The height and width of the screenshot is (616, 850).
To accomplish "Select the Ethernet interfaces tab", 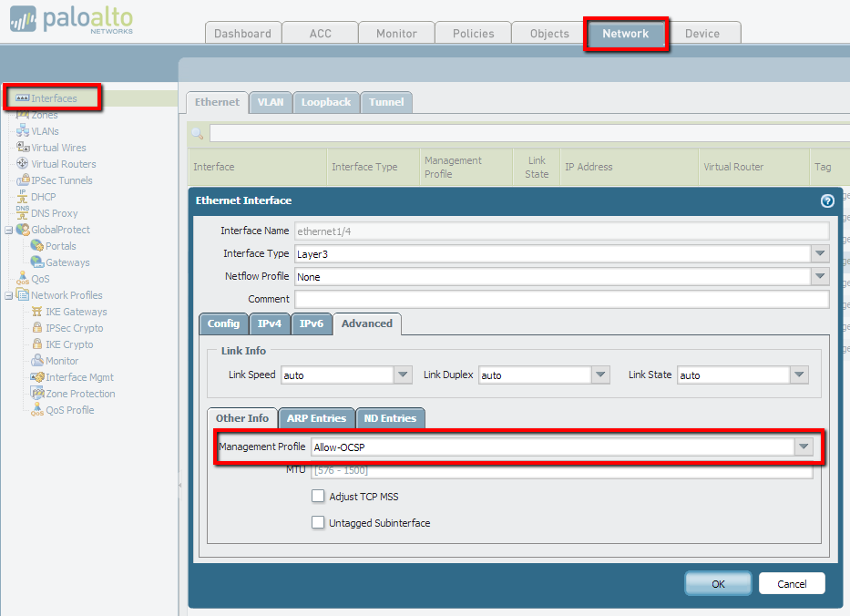I will 218,102.
